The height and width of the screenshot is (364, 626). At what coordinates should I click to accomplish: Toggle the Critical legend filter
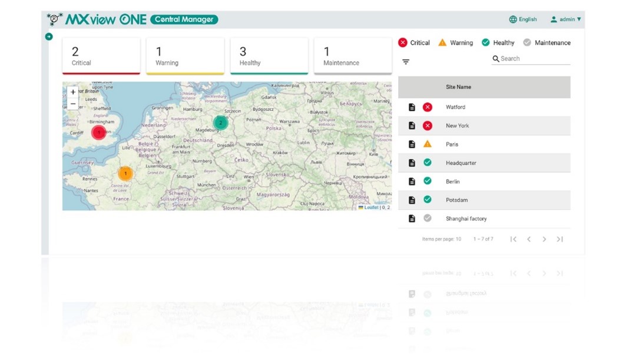414,43
